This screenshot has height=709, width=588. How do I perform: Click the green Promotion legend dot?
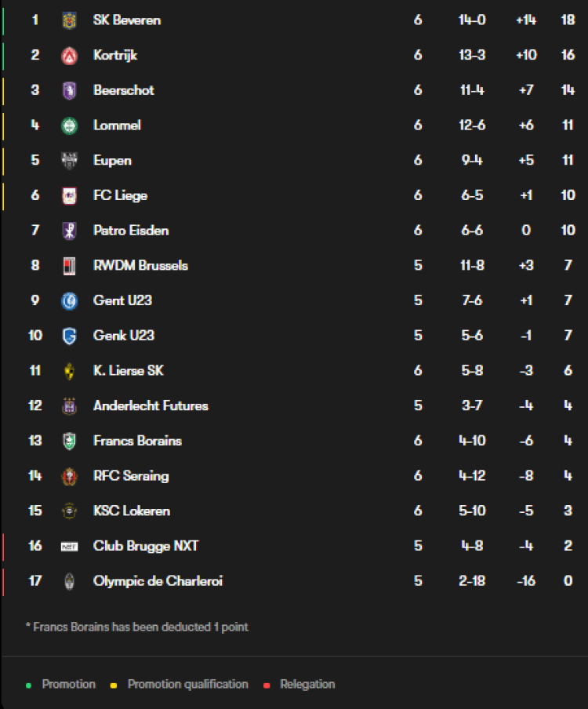pyautogui.click(x=29, y=685)
